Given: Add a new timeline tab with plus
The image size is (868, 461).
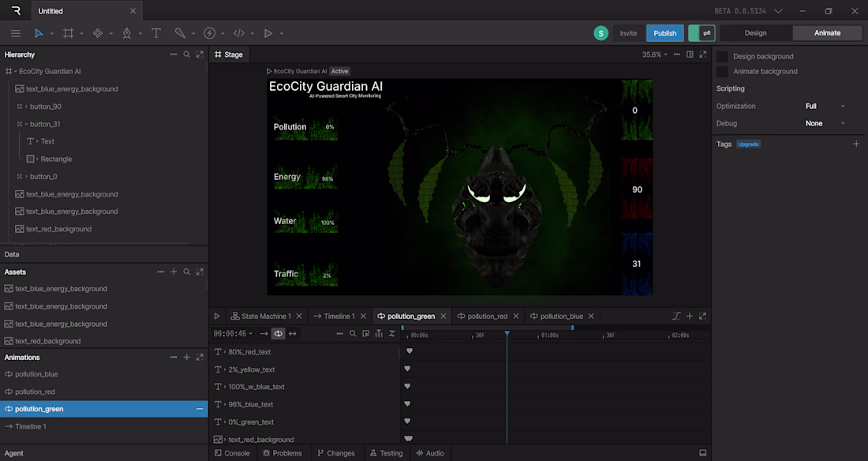Looking at the screenshot, I should tap(690, 316).
